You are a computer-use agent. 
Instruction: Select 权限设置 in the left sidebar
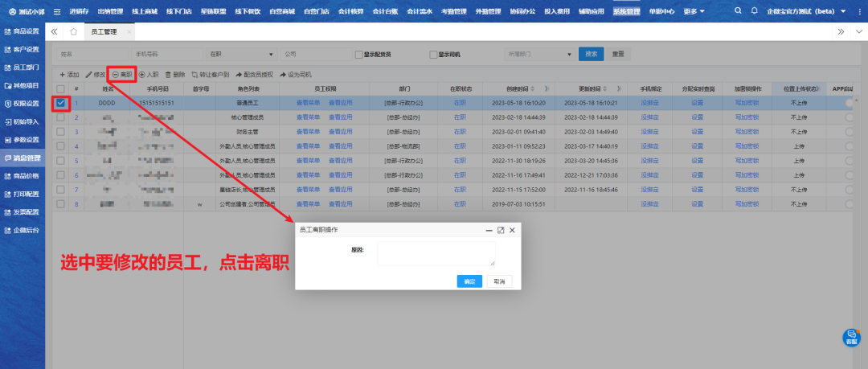[22, 104]
